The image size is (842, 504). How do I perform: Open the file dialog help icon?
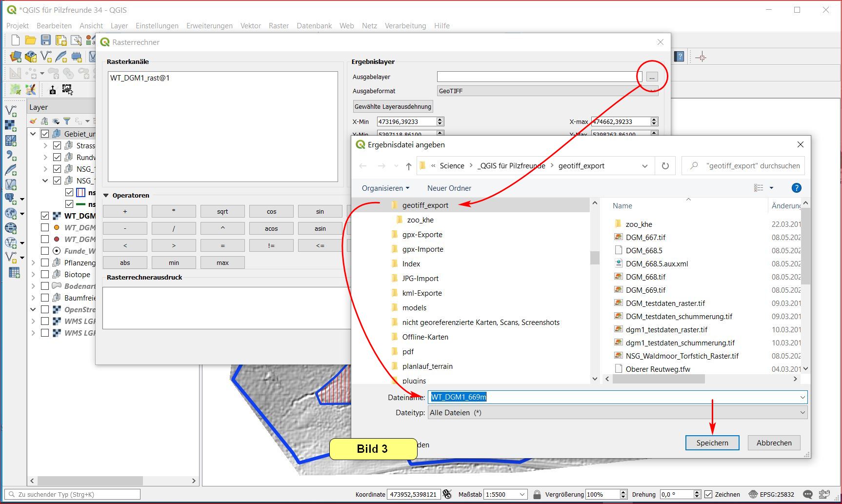tap(796, 188)
